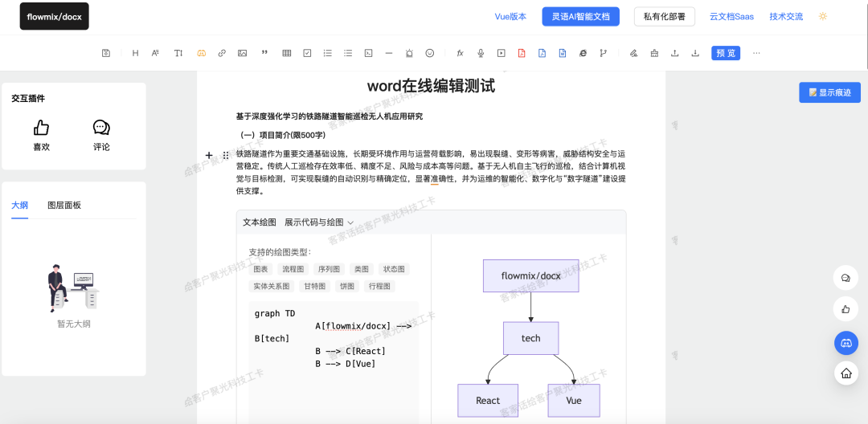868x424 pixels.
Task: Click the blue Word document icon
Action: (563, 53)
